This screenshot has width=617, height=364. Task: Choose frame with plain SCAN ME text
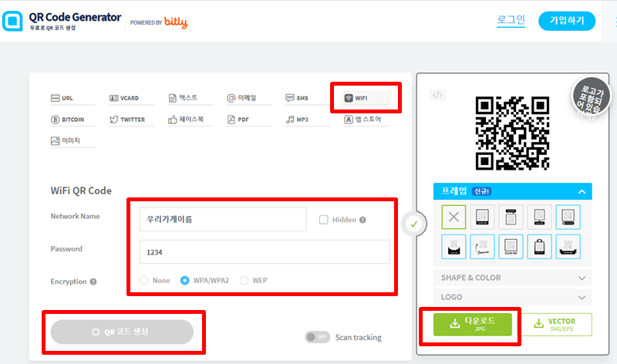coord(511,247)
